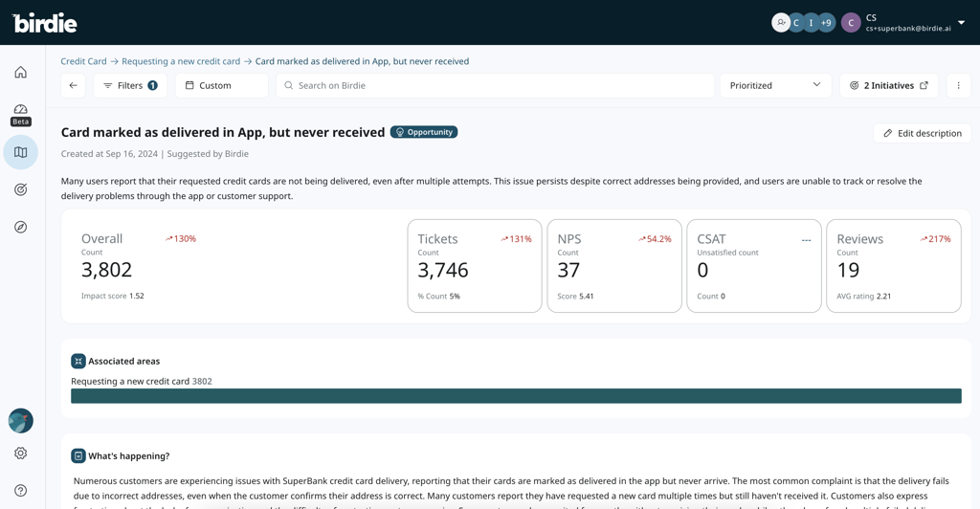Click the add user avatar icon

(x=781, y=23)
